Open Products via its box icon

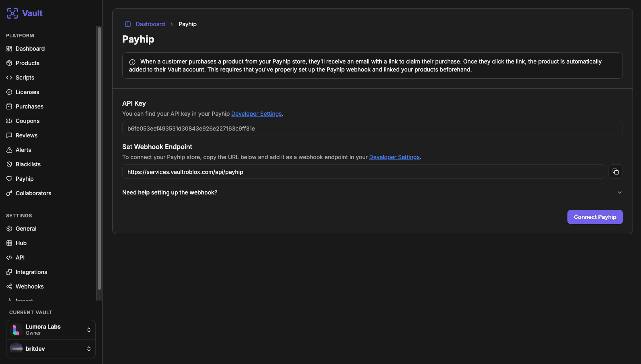[9, 63]
